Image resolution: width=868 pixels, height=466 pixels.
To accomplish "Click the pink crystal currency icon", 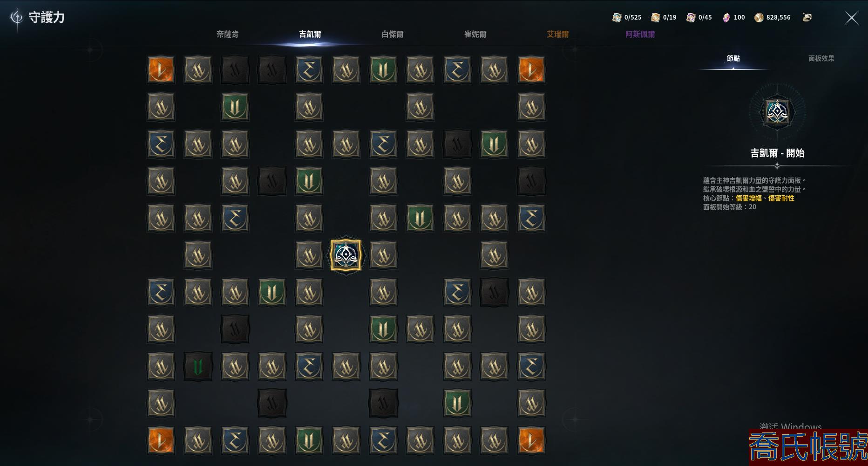I will point(726,18).
